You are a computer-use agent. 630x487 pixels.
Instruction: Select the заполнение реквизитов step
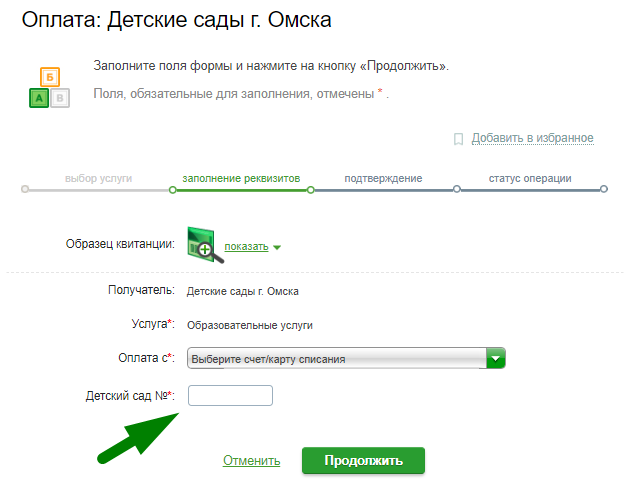pyautogui.click(x=241, y=179)
